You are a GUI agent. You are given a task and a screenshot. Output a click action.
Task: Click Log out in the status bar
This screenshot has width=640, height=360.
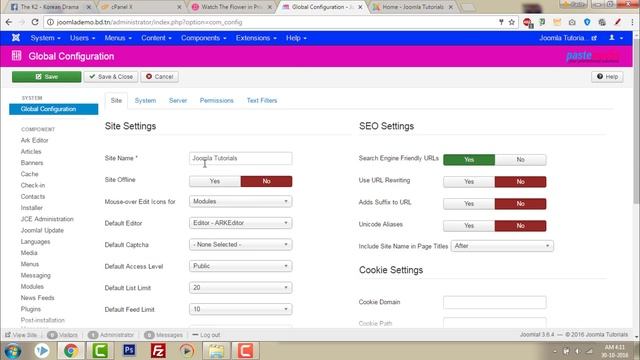coord(206,335)
